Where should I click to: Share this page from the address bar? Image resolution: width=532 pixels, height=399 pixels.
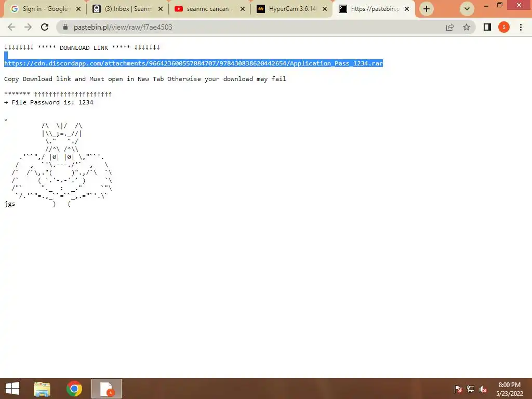[x=450, y=27]
